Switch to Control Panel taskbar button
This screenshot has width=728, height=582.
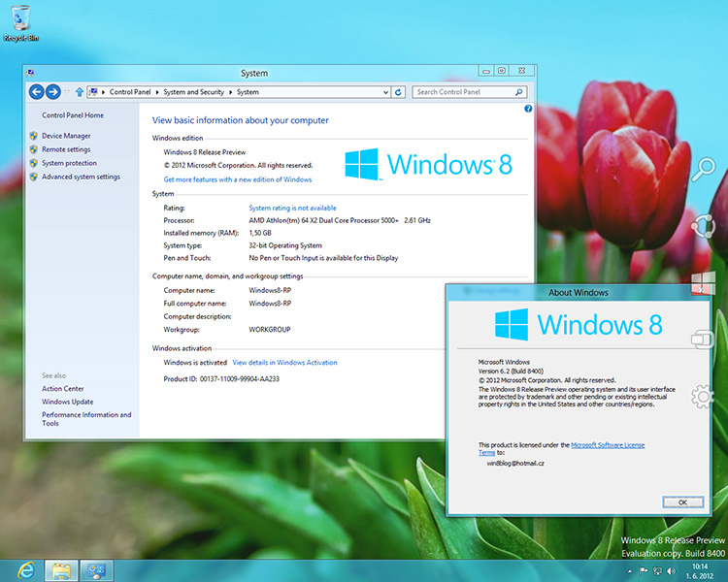pos(96,570)
